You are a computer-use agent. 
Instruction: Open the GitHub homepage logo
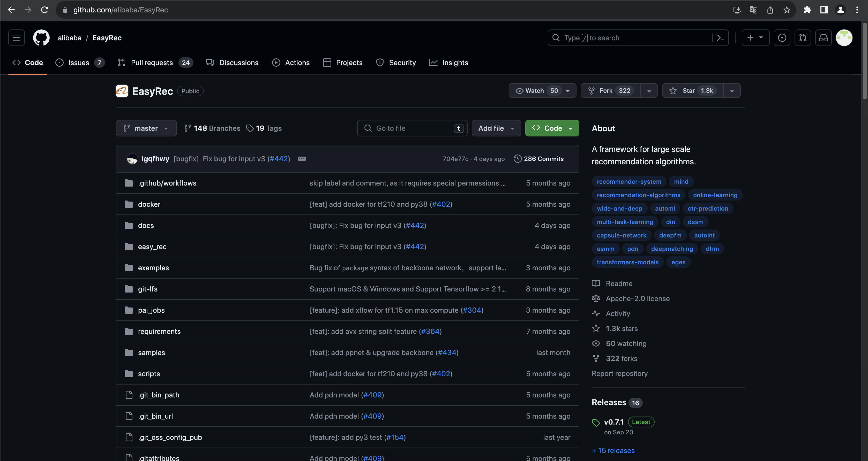(x=41, y=38)
